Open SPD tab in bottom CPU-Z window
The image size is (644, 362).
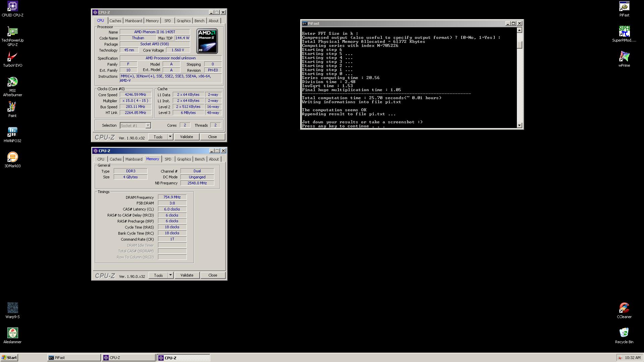pos(168,159)
